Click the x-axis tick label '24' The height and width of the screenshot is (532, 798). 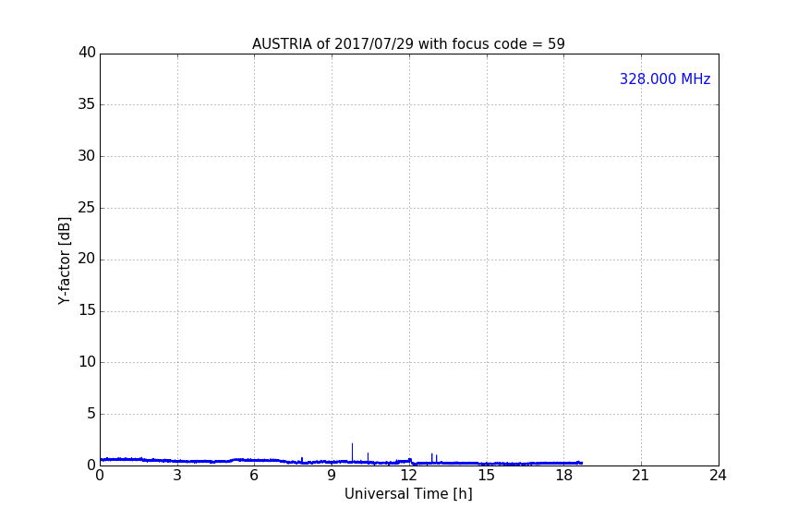point(718,476)
